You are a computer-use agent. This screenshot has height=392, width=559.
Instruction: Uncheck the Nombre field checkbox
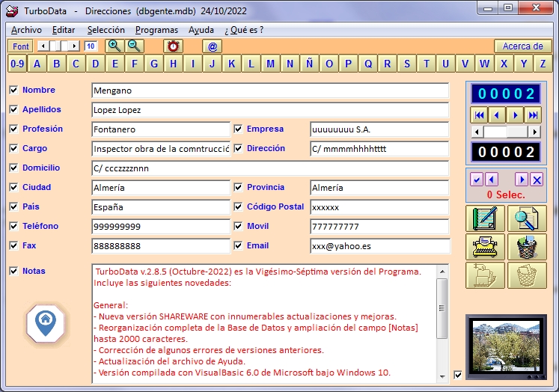click(13, 91)
